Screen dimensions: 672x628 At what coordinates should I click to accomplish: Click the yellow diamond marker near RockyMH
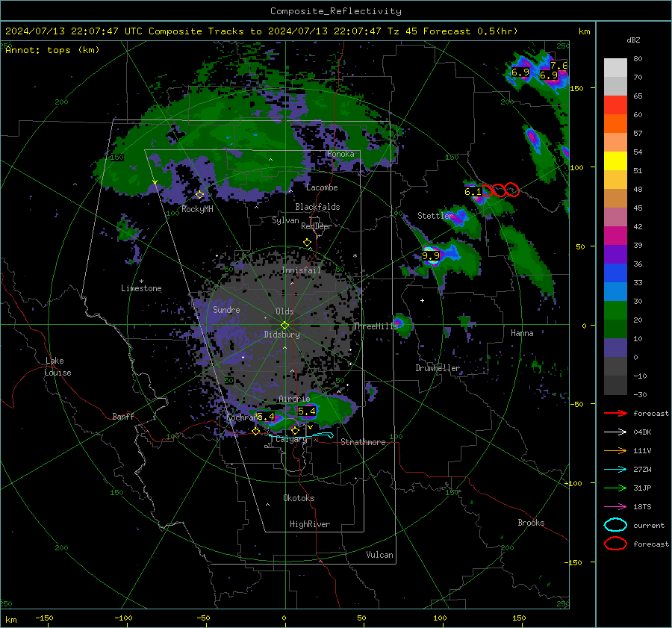click(199, 195)
